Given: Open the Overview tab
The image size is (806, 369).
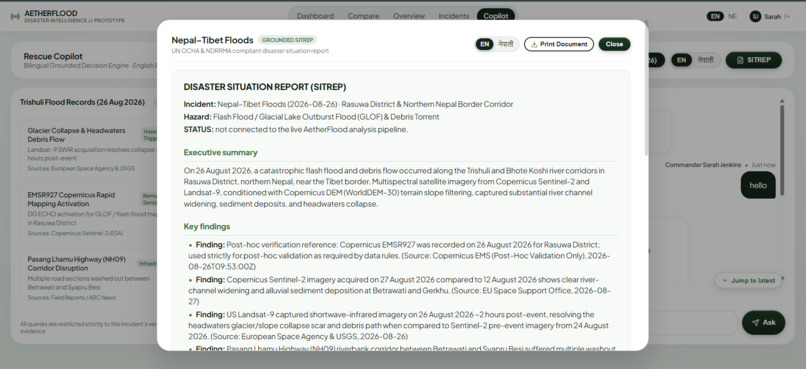Looking at the screenshot, I should coord(409,16).
